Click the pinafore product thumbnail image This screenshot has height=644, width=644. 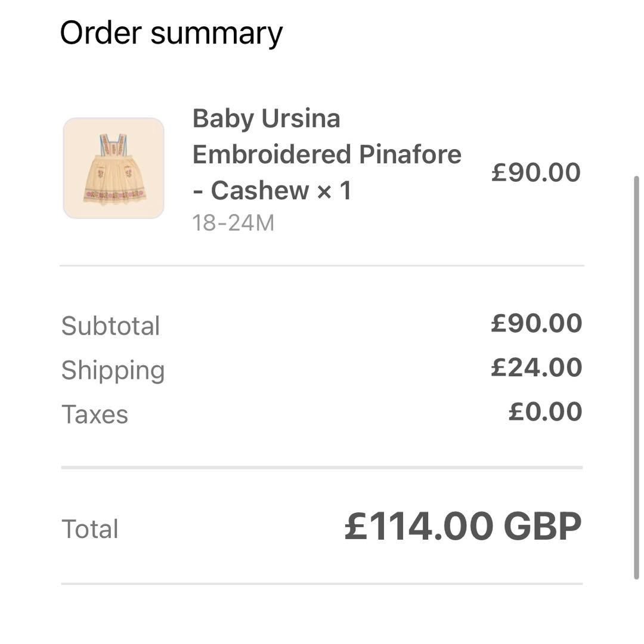(113, 168)
